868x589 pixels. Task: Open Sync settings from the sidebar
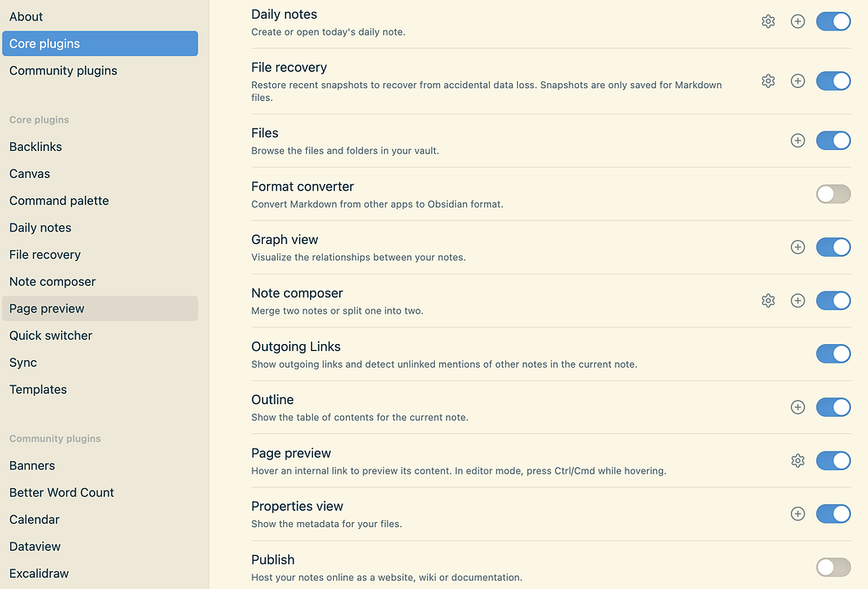(23, 362)
